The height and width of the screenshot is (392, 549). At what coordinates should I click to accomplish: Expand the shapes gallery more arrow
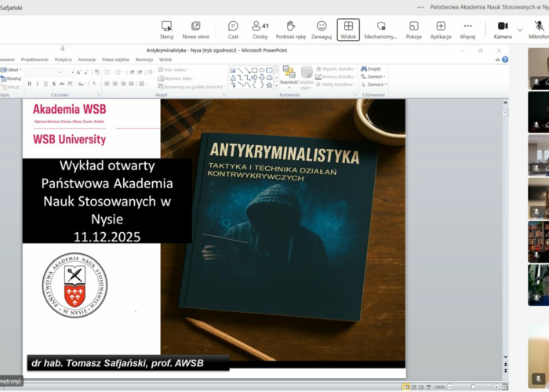click(x=276, y=85)
